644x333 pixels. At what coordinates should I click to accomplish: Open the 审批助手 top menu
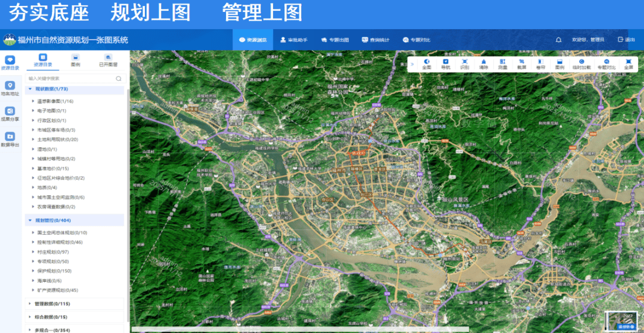(x=294, y=40)
